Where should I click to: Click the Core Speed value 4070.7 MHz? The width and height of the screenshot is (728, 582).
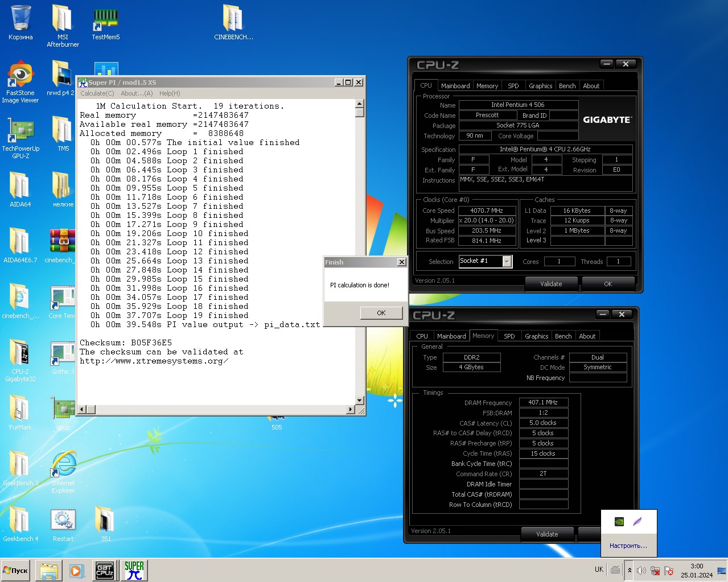coord(487,210)
